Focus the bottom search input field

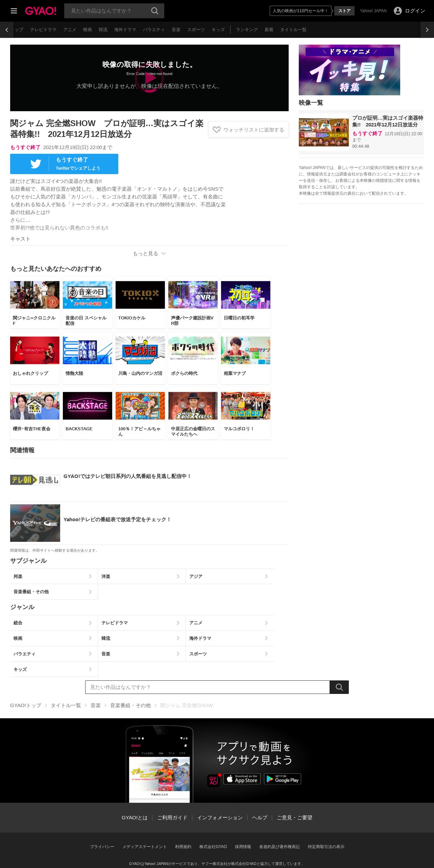[x=207, y=687]
